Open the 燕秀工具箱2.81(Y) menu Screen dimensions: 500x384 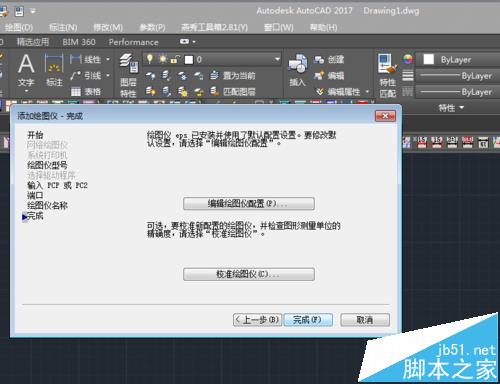pyautogui.click(x=214, y=28)
